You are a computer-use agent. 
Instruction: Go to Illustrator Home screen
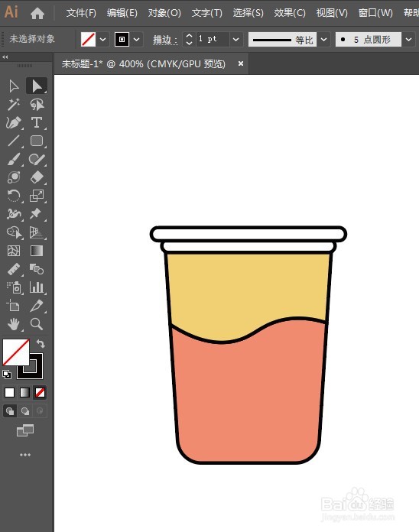[x=37, y=13]
